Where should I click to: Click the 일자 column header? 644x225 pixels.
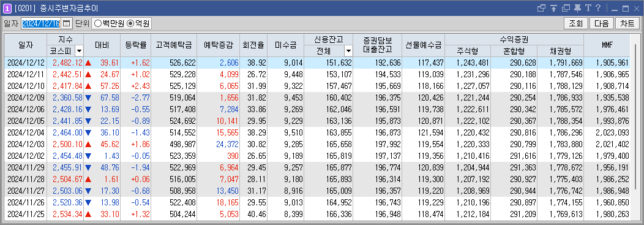[x=26, y=45]
